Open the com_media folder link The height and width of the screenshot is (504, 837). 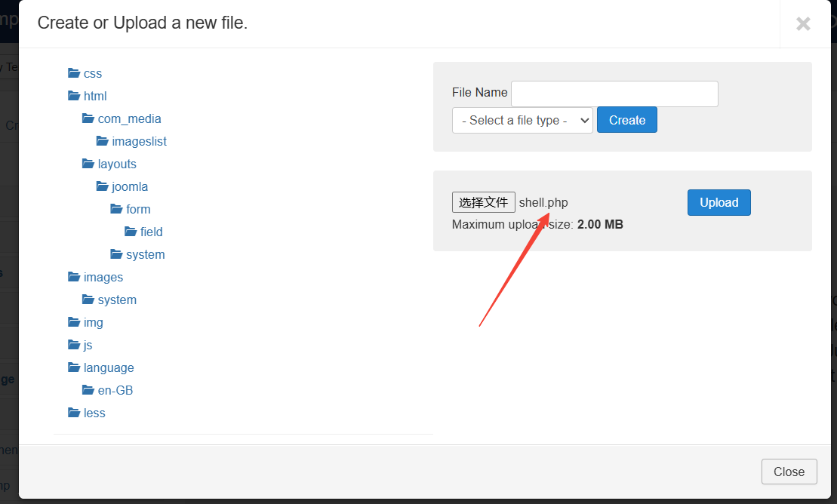point(129,118)
